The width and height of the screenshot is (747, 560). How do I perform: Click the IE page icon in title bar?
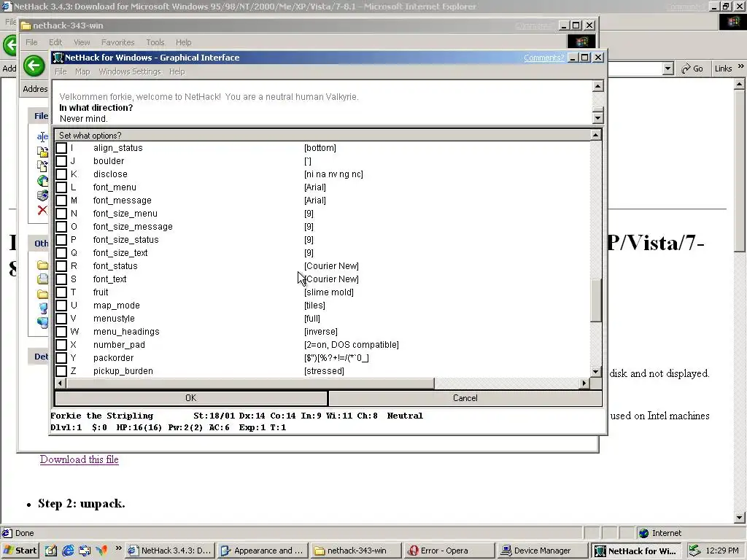[7, 7]
